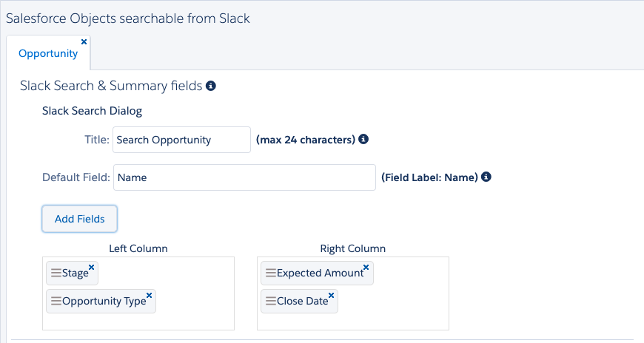Viewport: 644px width, 343px height.
Task: Click the Opportunity Type drag handle
Action: (56, 301)
